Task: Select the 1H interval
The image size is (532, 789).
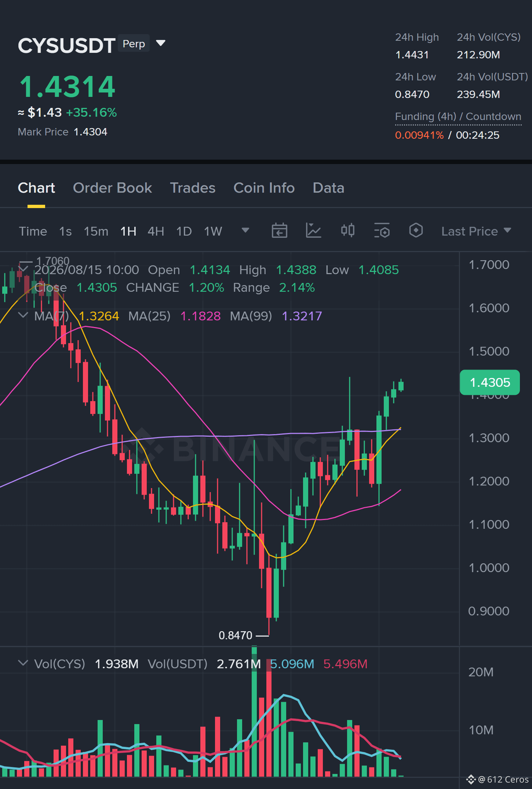Action: pyautogui.click(x=128, y=231)
